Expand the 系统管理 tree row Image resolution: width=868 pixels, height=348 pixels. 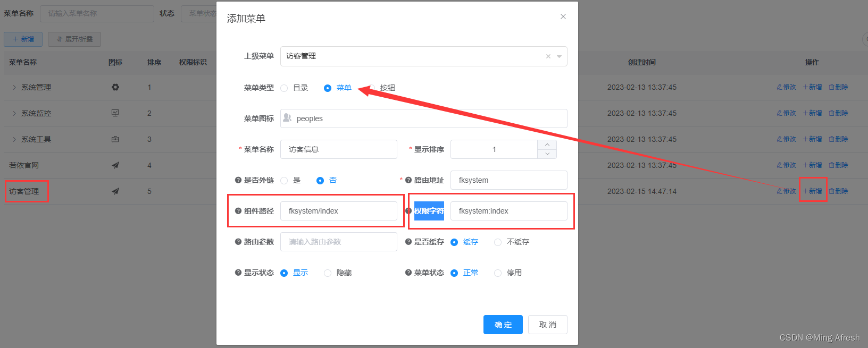[14, 87]
